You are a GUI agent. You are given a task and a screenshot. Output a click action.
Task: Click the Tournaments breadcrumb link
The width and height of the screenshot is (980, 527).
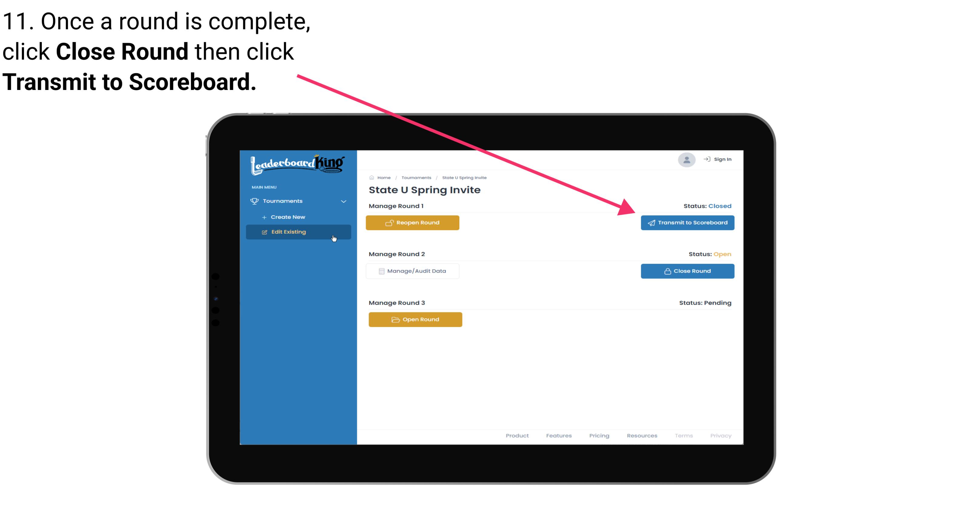pyautogui.click(x=416, y=177)
